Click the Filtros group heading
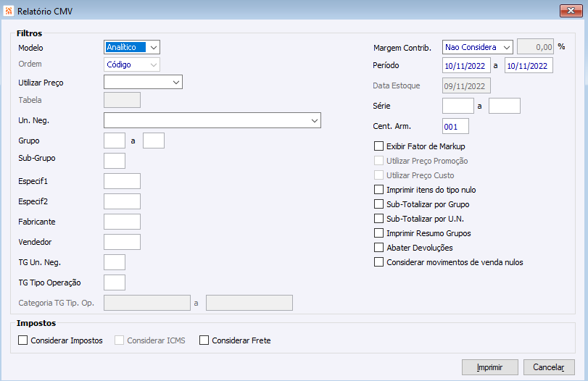588x381 pixels. pos(29,33)
